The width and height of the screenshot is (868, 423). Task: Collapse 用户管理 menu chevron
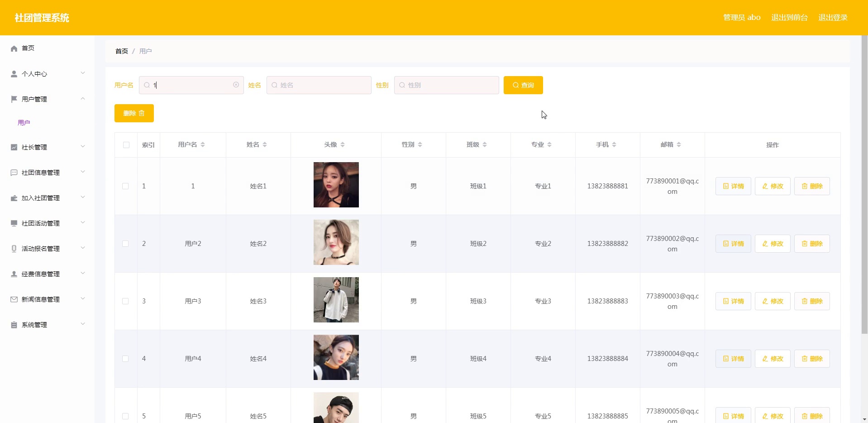(83, 98)
